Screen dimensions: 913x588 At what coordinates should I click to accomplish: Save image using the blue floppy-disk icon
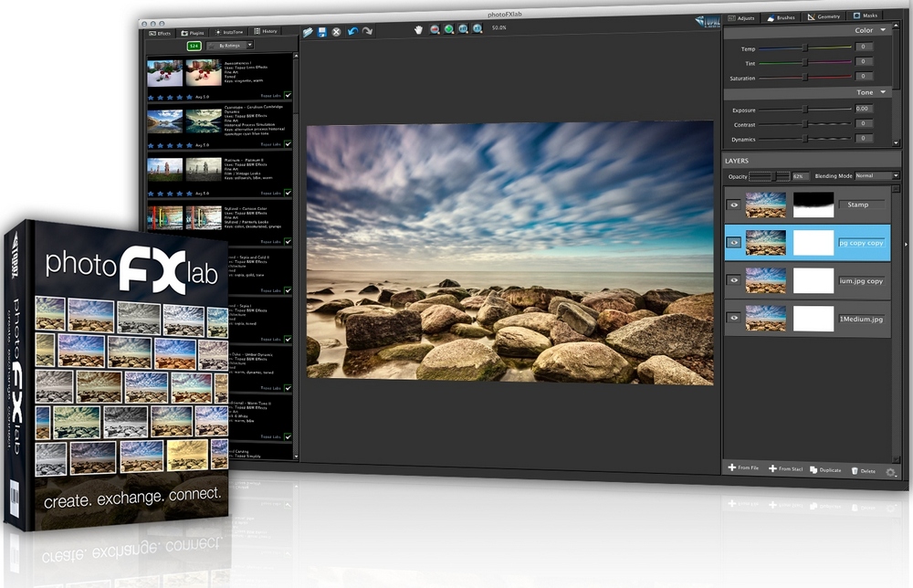(x=322, y=32)
